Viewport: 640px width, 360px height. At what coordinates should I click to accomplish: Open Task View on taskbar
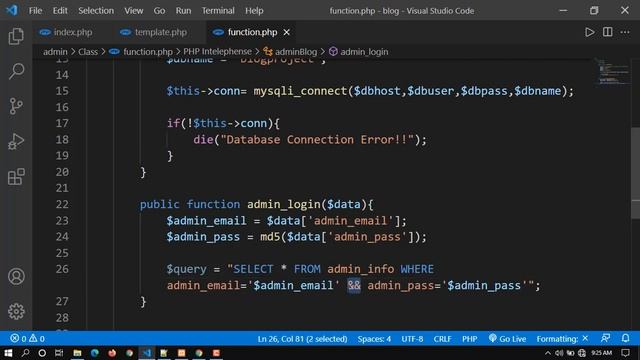coord(59,353)
